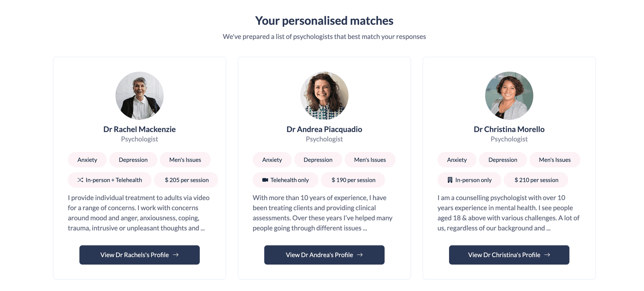
Task: Open Dr Christina's full profile
Action: [x=509, y=255]
